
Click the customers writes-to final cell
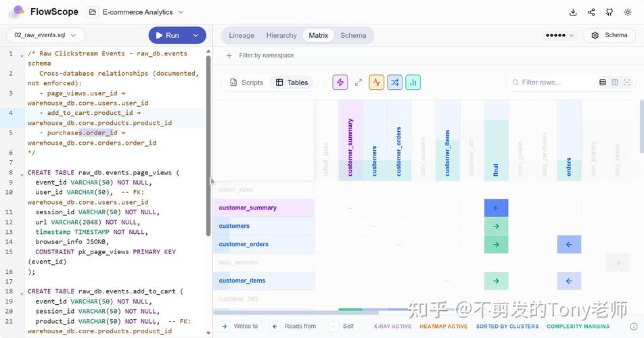point(496,226)
